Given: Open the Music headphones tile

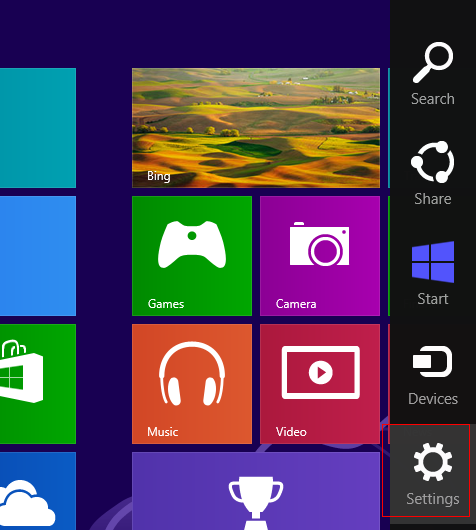Looking at the screenshot, I should (192, 374).
